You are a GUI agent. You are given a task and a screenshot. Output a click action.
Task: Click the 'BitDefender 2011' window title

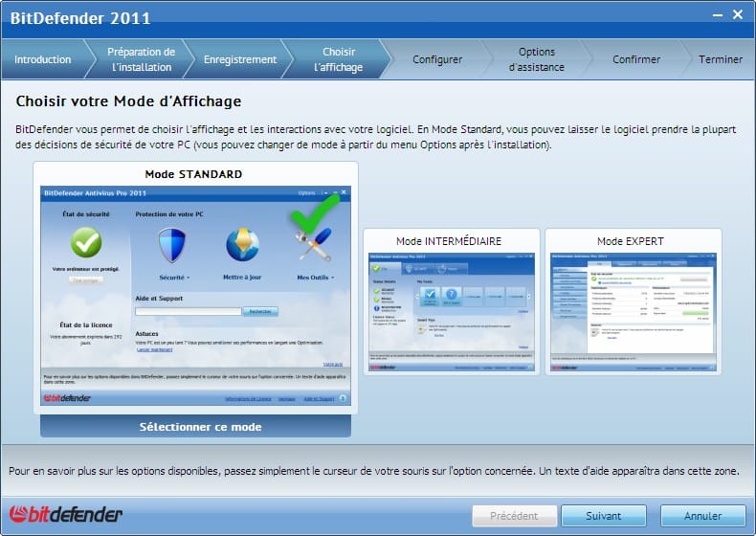[x=80, y=18]
